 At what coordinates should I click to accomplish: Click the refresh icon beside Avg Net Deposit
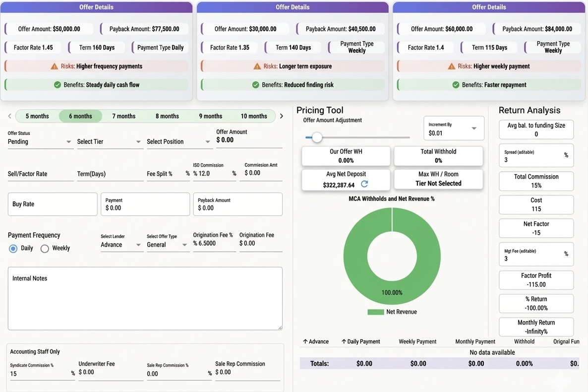coord(364,184)
